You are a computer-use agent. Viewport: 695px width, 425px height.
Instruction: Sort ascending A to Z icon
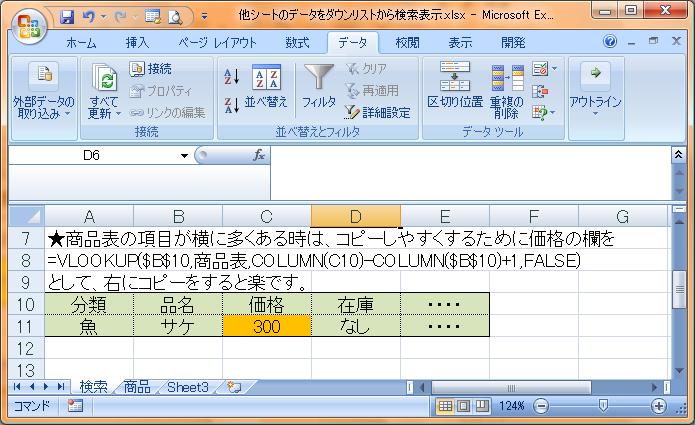coord(232,77)
